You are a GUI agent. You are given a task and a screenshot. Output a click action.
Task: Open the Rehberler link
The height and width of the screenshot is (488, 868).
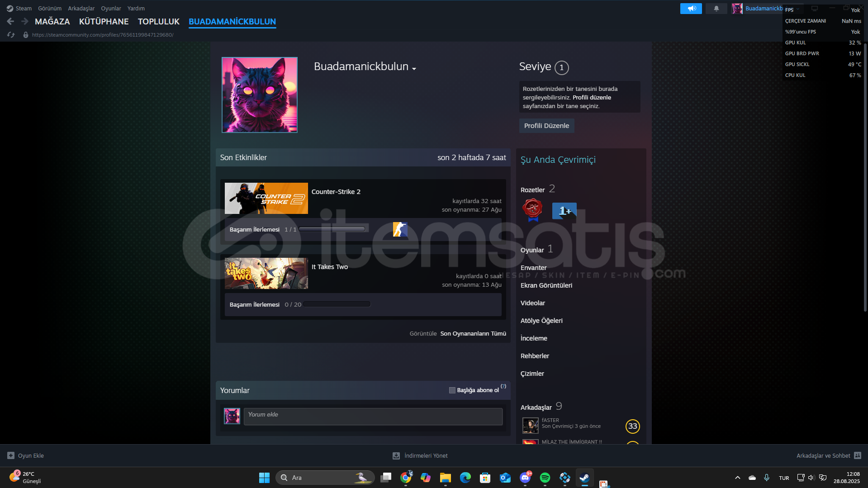[535, 356]
